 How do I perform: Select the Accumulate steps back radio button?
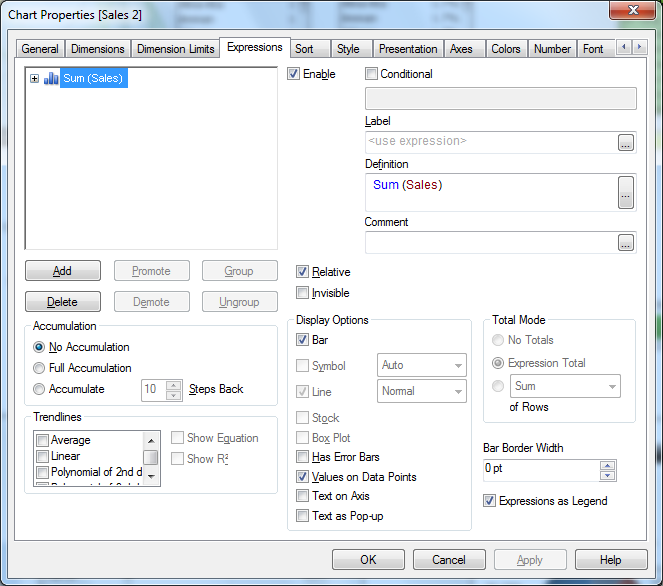click(39, 389)
